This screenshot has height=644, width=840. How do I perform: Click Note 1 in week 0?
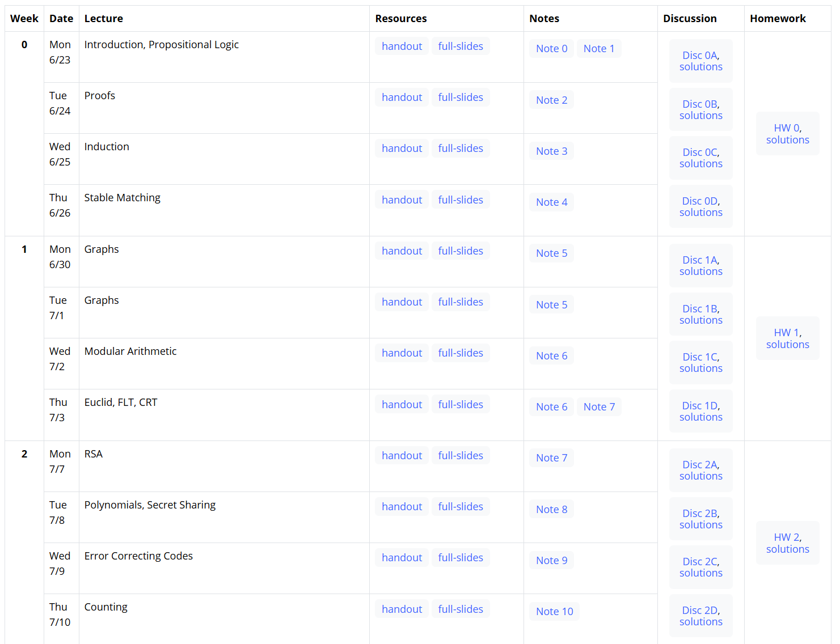[598, 49]
